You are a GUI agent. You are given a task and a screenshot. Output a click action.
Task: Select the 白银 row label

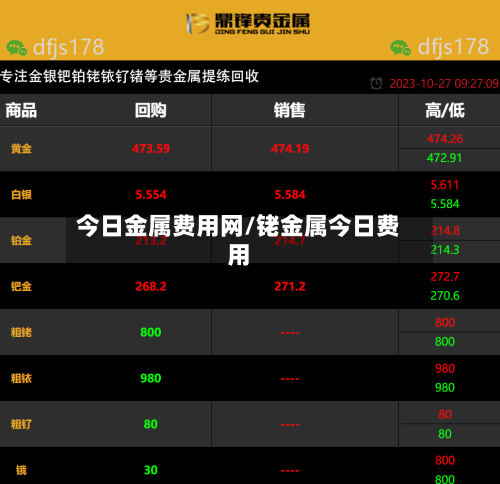[x=21, y=194]
